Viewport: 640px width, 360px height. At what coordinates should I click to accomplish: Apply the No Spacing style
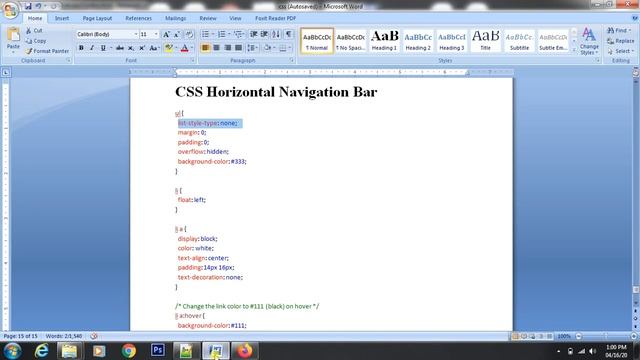pos(350,40)
